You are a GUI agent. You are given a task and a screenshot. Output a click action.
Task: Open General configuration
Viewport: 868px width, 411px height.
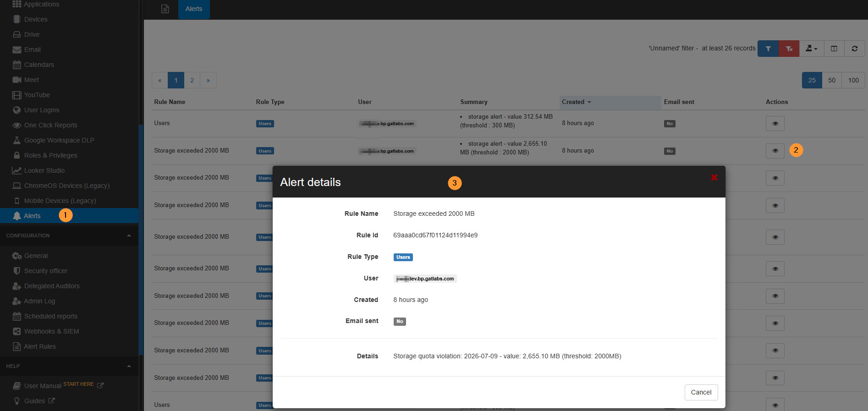tap(36, 256)
